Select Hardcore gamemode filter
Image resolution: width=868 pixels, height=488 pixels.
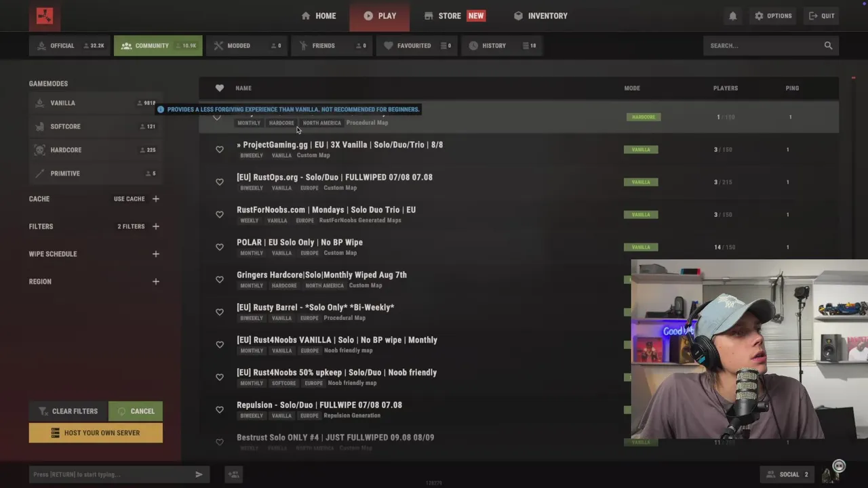click(x=95, y=150)
